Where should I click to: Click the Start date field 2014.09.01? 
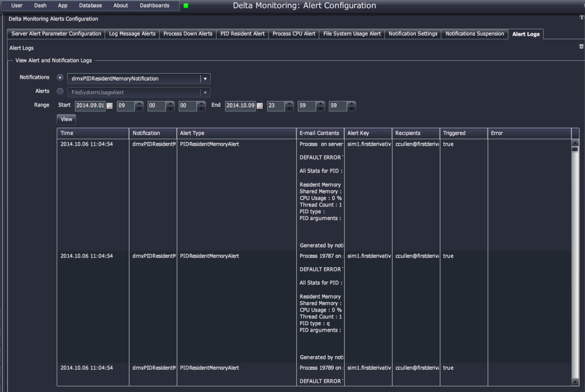point(90,106)
